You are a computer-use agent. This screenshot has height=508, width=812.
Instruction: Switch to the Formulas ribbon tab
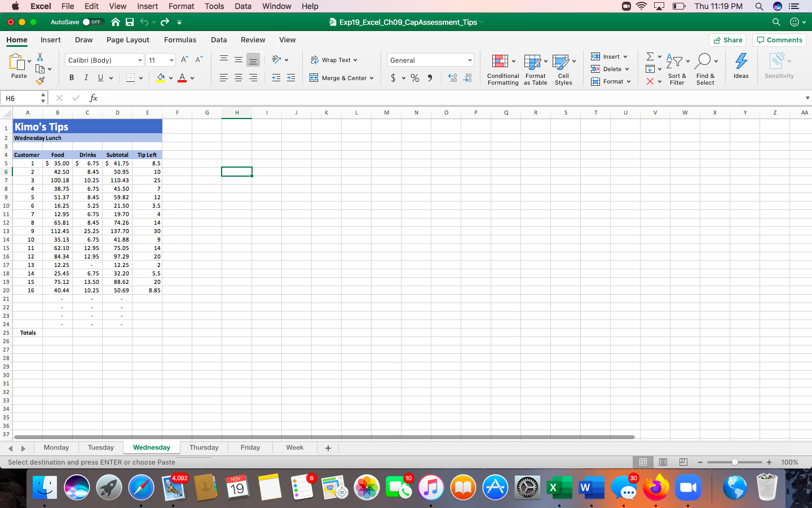click(180, 40)
